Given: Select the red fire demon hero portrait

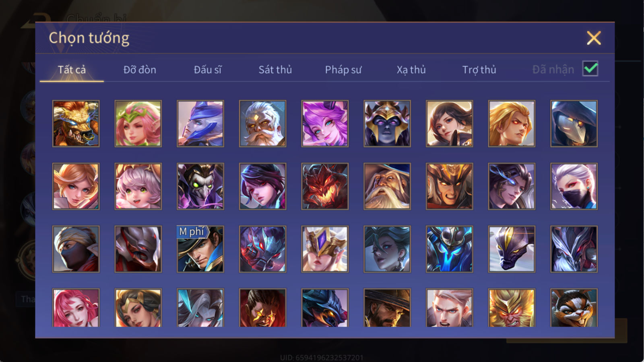Looking at the screenshot, I should (325, 186).
